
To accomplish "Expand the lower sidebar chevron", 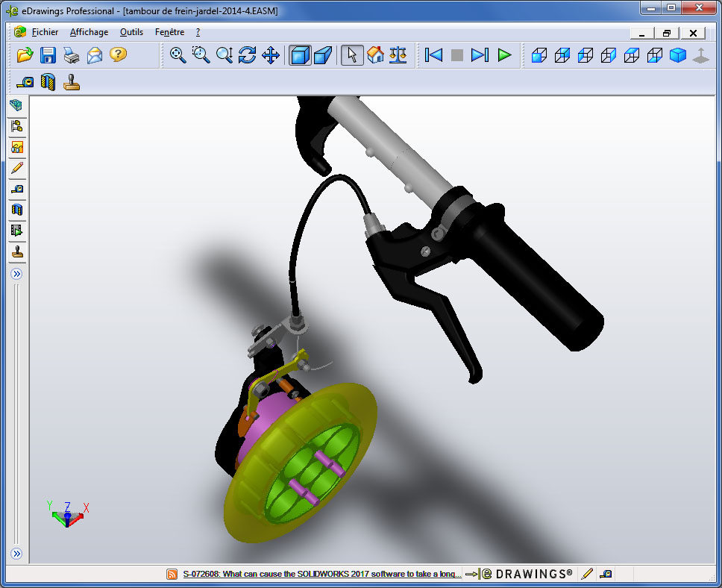I will tap(16, 554).
